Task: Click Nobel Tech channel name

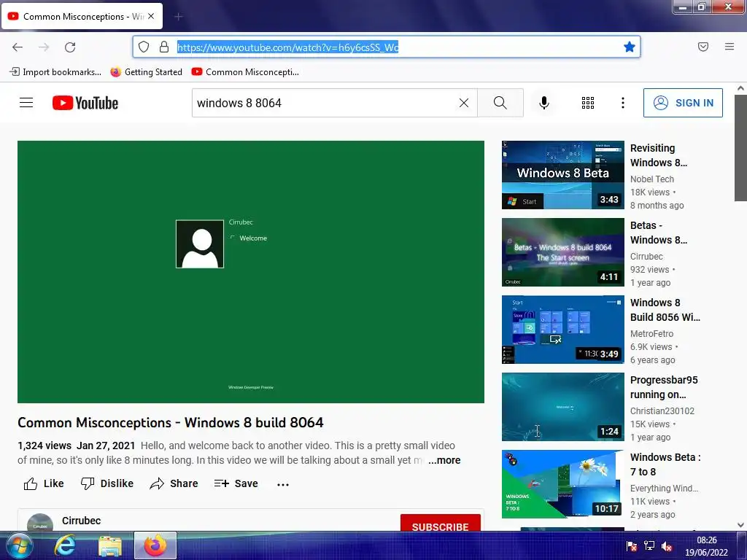Action: click(x=651, y=179)
